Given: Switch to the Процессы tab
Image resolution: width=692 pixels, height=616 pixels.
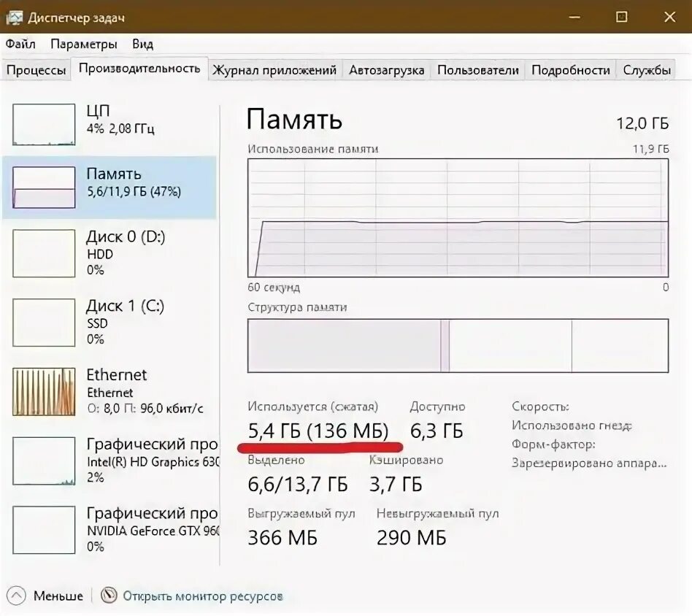Looking at the screenshot, I should [x=36, y=70].
